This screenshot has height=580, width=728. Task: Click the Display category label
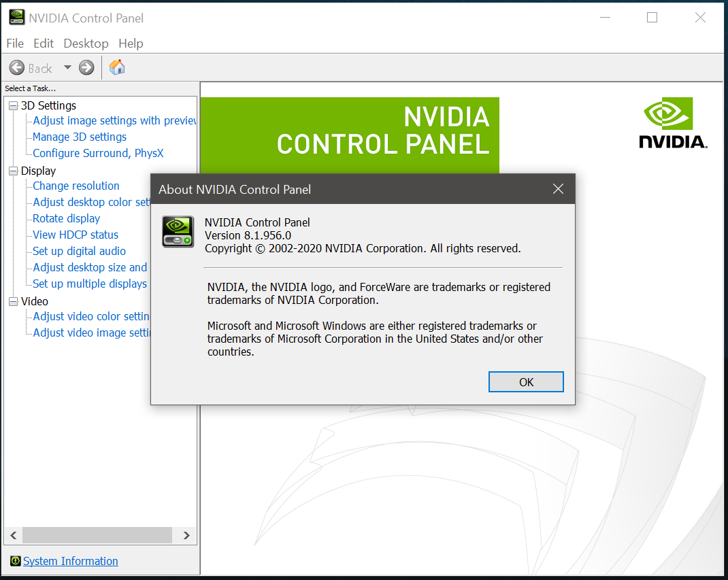click(38, 171)
